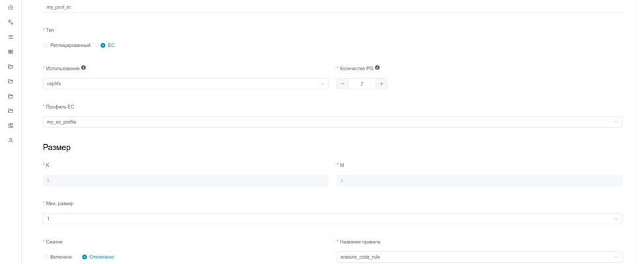The width and height of the screenshot is (644, 264).
Task: Decrease the PG count with minus
Action: (342, 84)
